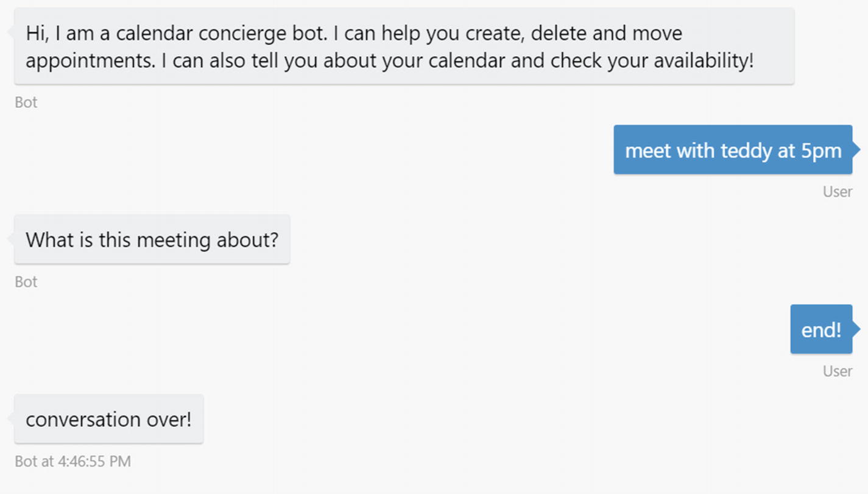Click the left tail of the greeting bubble
The height and width of the screenshot is (494, 868).
click(10, 32)
